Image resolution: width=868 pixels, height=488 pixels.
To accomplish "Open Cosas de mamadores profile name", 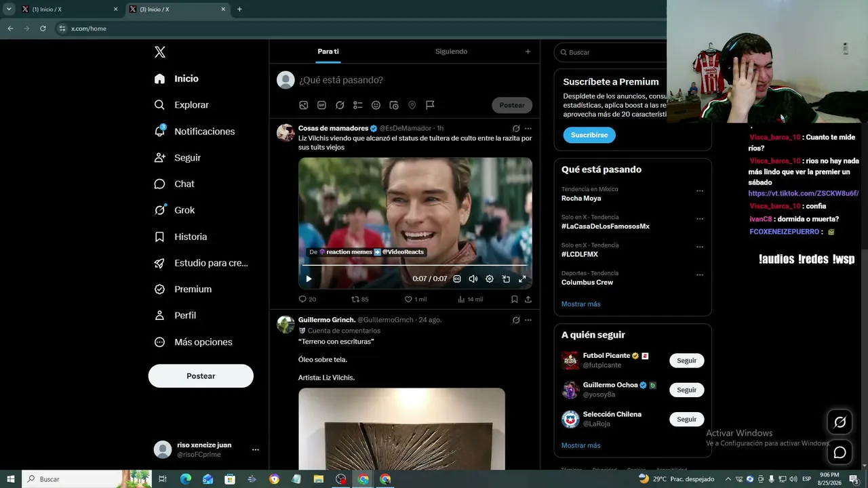I will (x=333, y=128).
